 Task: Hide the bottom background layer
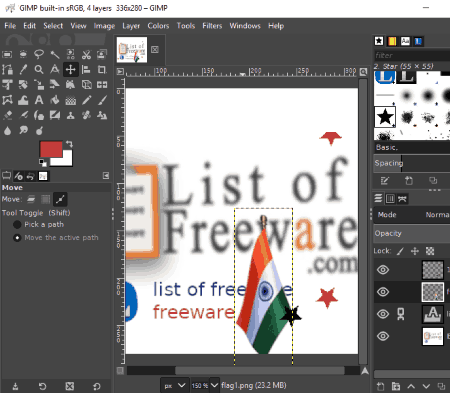click(383, 336)
